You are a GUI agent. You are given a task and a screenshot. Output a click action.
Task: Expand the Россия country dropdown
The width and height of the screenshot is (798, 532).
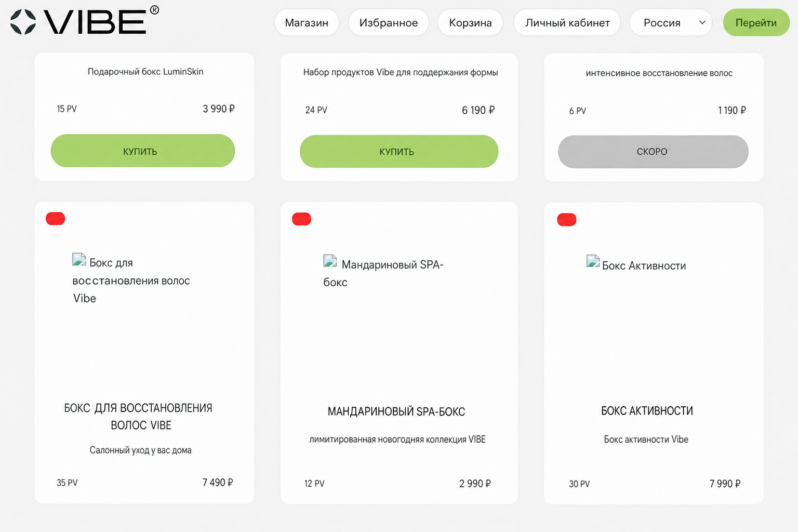(x=671, y=22)
